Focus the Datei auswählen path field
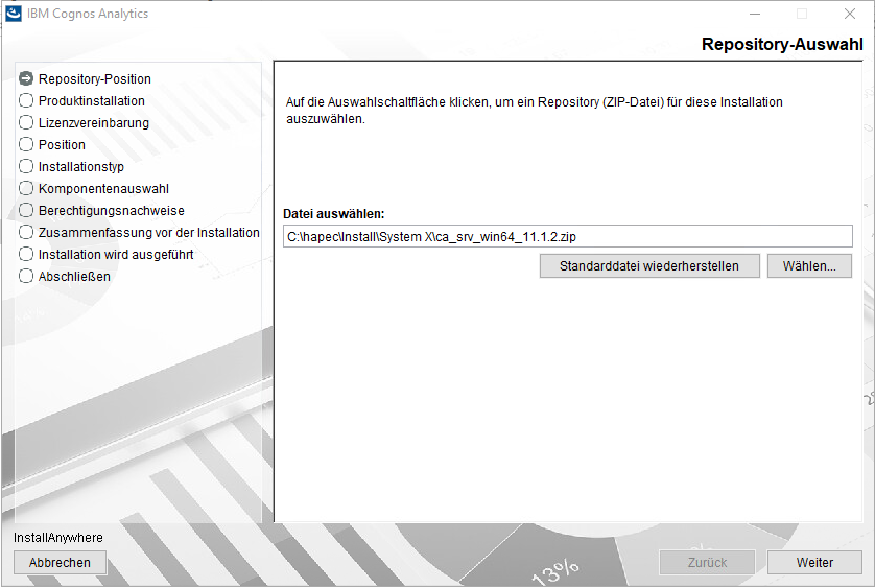The height and width of the screenshot is (588, 875). tap(567, 237)
